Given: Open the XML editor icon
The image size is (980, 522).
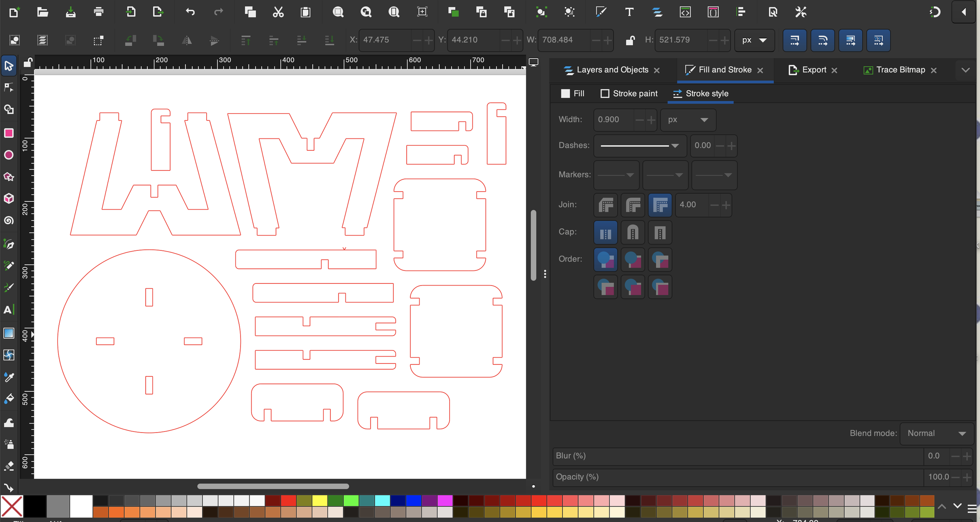Looking at the screenshot, I should tap(685, 12).
